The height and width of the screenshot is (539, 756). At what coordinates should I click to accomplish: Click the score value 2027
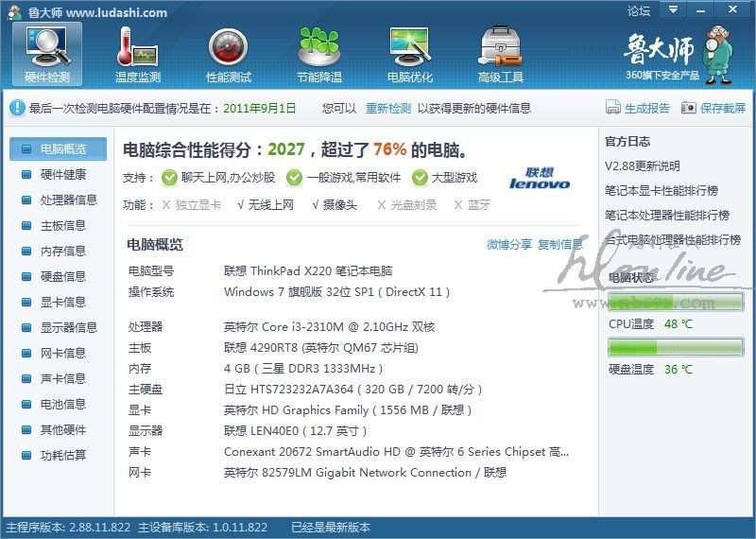tap(286, 149)
